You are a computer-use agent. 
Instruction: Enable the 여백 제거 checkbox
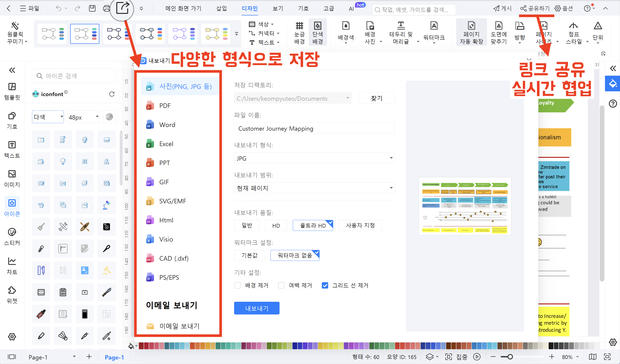pyautogui.click(x=281, y=285)
